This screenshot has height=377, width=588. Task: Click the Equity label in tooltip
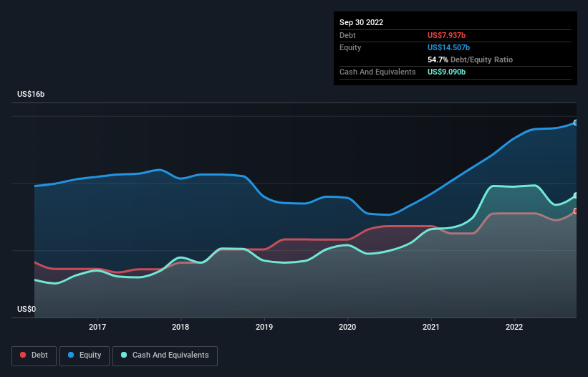[x=350, y=47]
